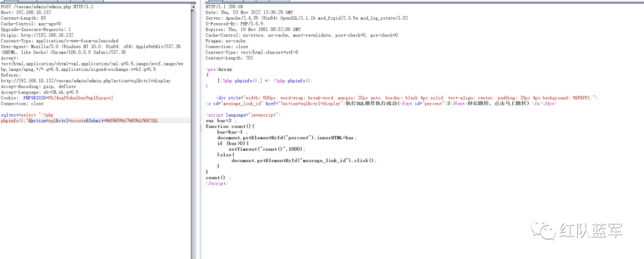644x259 pixels.
Task: Click the Content-Length: 85 request header
Action: coord(23,18)
